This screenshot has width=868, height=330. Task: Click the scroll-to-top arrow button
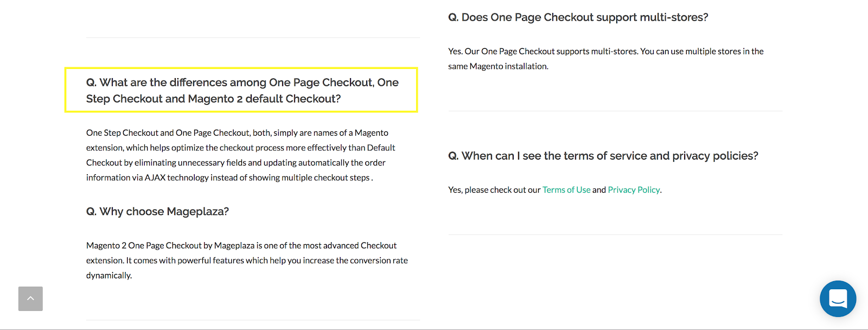[30, 299]
